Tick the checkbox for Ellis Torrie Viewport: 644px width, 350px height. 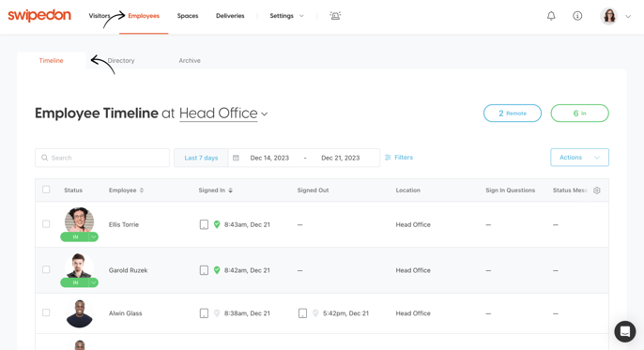pyautogui.click(x=46, y=224)
